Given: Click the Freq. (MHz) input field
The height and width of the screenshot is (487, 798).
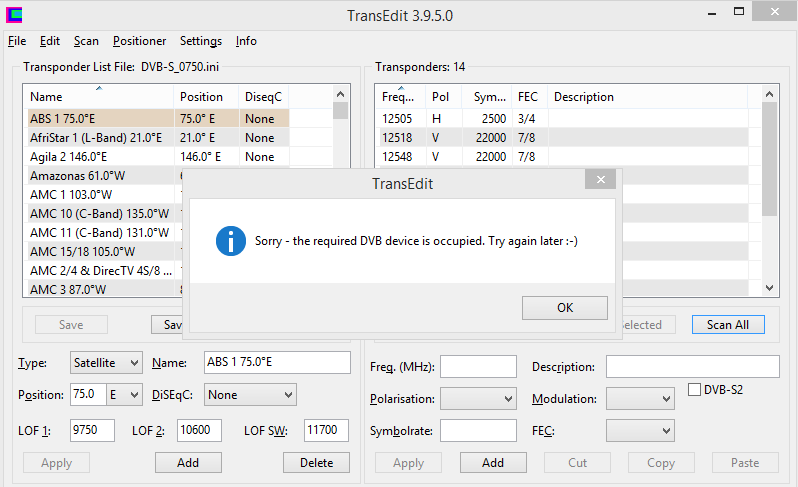Looking at the screenshot, I should [x=478, y=366].
